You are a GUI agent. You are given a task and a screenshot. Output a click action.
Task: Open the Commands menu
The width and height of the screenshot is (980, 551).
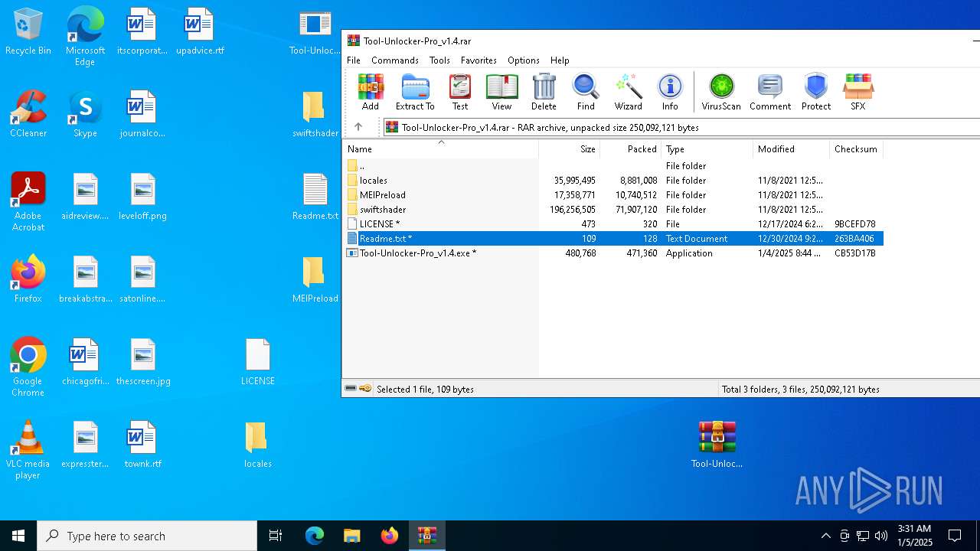click(395, 60)
